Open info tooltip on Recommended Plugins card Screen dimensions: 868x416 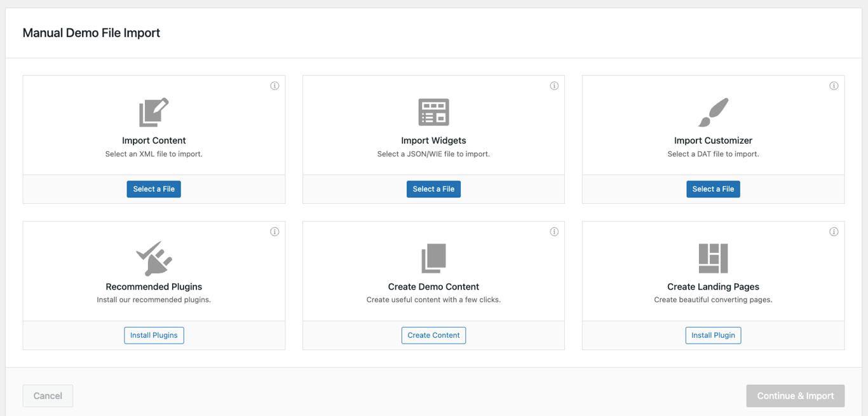[275, 232]
